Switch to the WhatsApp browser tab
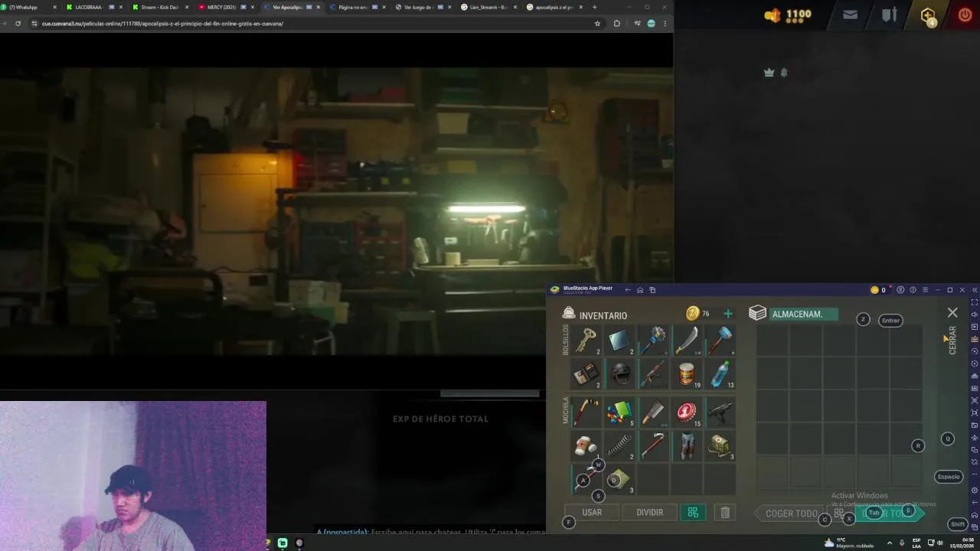980x551 pixels. point(28,7)
